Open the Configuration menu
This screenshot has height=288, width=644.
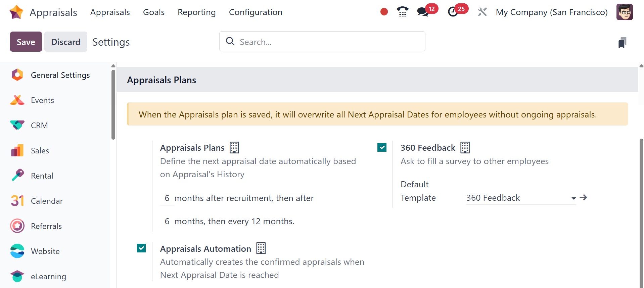(x=256, y=12)
